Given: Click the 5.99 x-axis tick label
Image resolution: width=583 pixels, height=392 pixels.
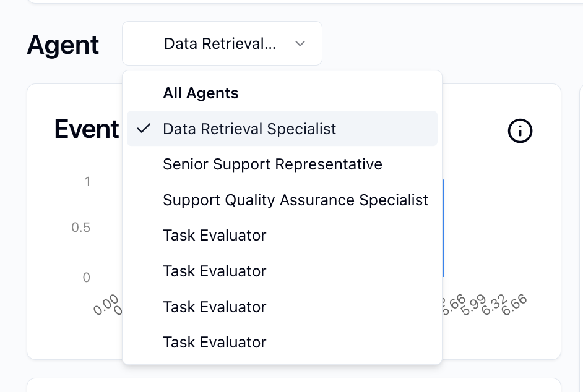Looking at the screenshot, I should (x=473, y=305).
